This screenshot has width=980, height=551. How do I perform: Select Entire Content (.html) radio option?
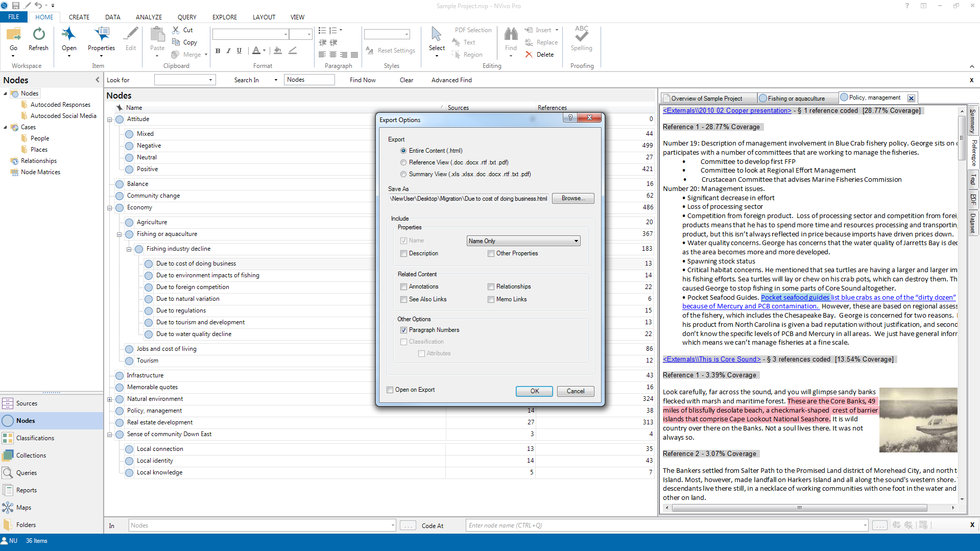pyautogui.click(x=403, y=151)
